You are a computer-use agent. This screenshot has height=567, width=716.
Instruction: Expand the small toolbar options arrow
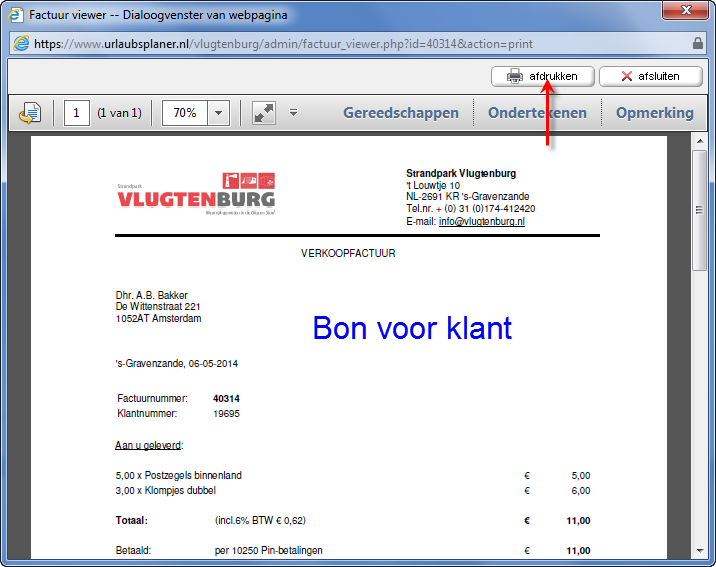[x=293, y=113]
